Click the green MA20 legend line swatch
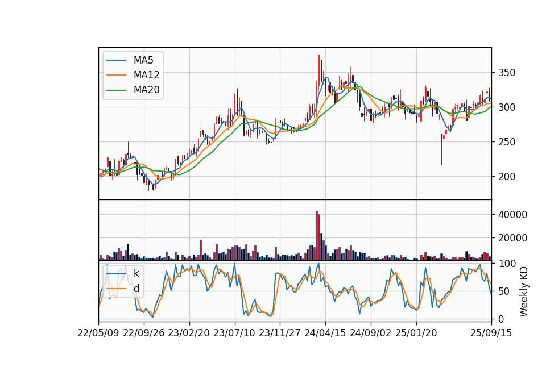Screen dimensions: 546x392 click(116, 90)
